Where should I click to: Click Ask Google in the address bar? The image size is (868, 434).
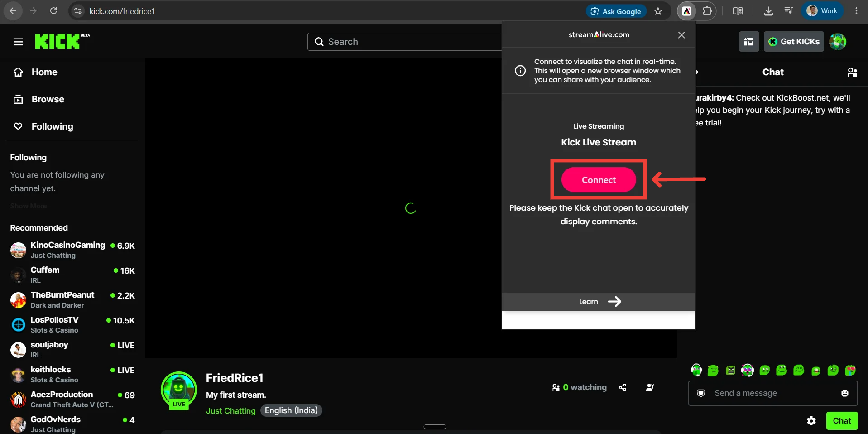click(x=616, y=11)
